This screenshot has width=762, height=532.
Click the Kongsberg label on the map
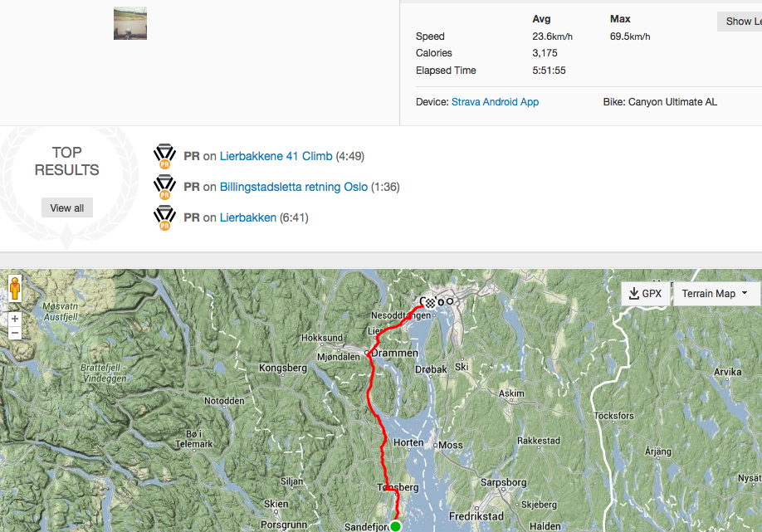[283, 367]
